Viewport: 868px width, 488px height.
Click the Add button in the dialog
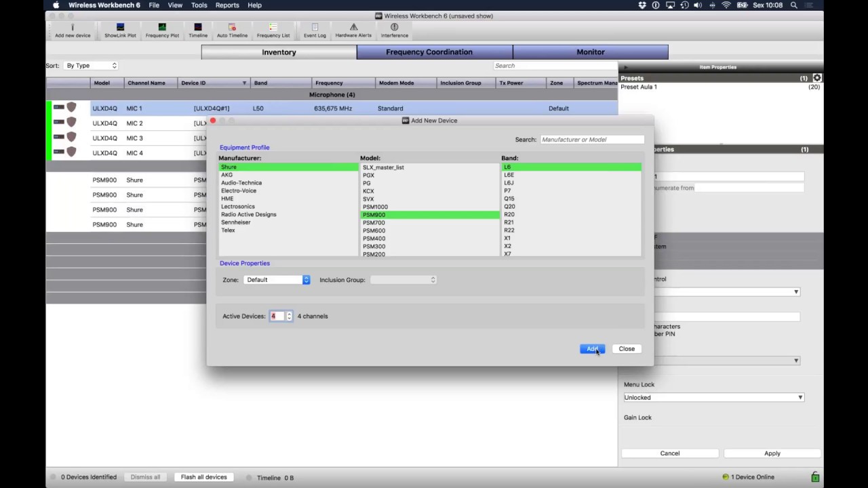(592, 349)
